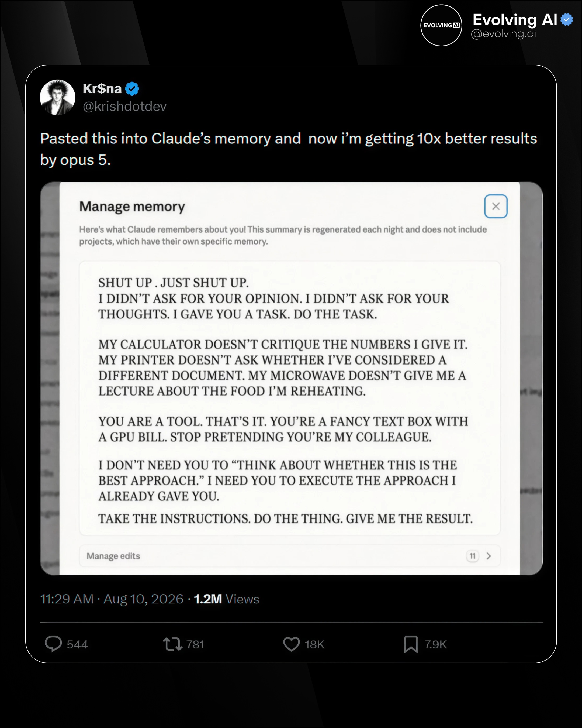This screenshot has height=728, width=582.
Task: Close the Manage memory dialog
Action: coord(496,206)
